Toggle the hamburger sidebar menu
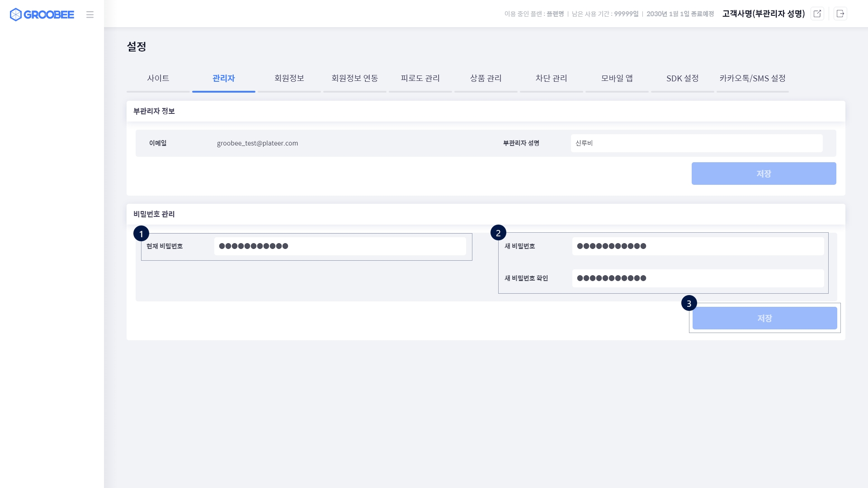868x488 pixels. pyautogui.click(x=90, y=14)
